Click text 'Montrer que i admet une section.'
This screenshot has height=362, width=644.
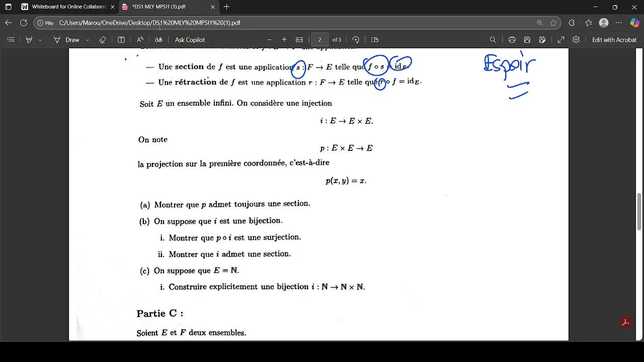tap(229, 254)
